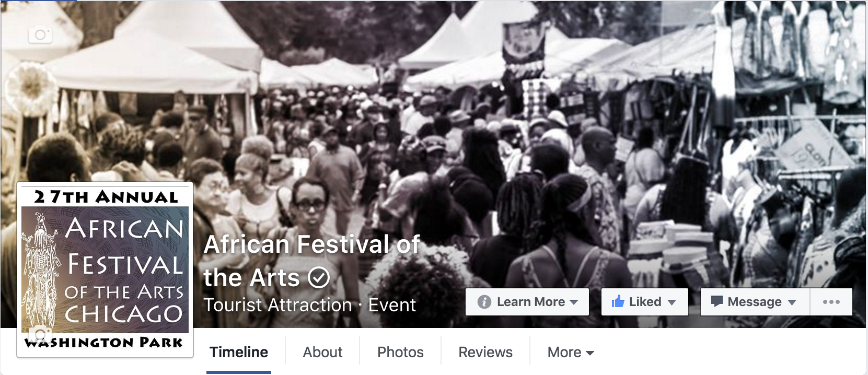Click the verified checkmark badge

[x=319, y=277]
